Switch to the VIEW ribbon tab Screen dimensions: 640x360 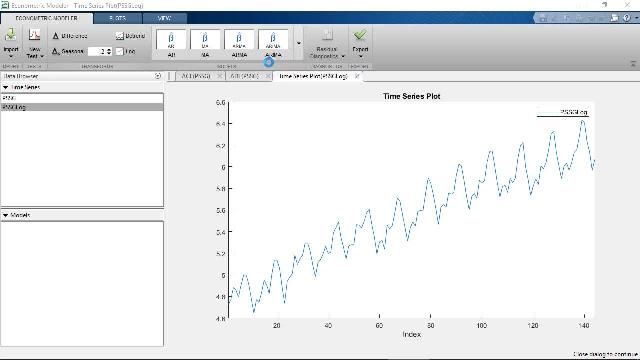pos(164,18)
